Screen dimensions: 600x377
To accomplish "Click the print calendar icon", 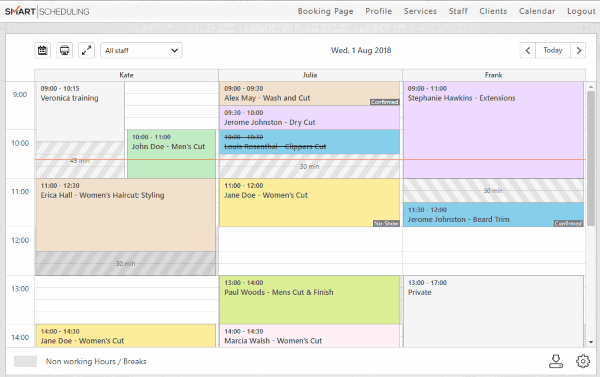I will pos(64,50).
